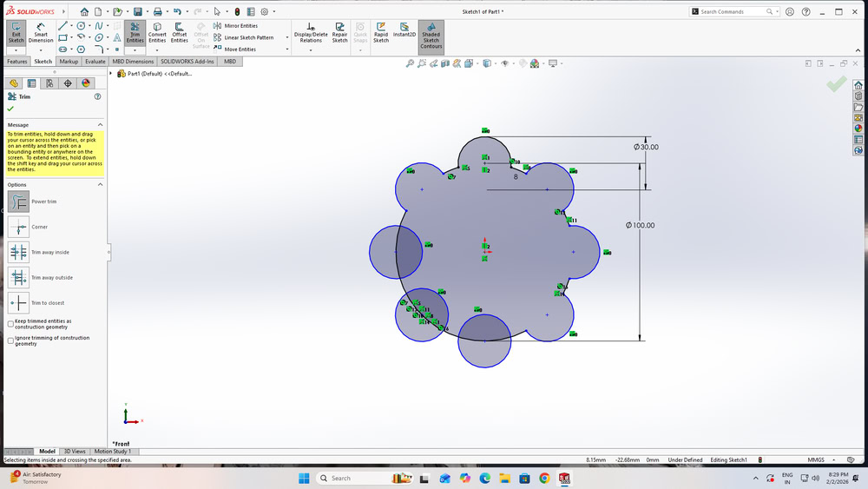
Task: Switch to the Features tab
Action: pyautogui.click(x=16, y=62)
